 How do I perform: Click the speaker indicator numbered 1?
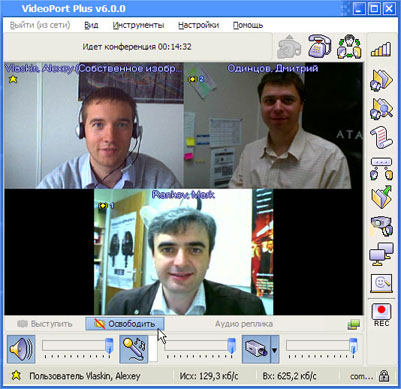click(106, 206)
